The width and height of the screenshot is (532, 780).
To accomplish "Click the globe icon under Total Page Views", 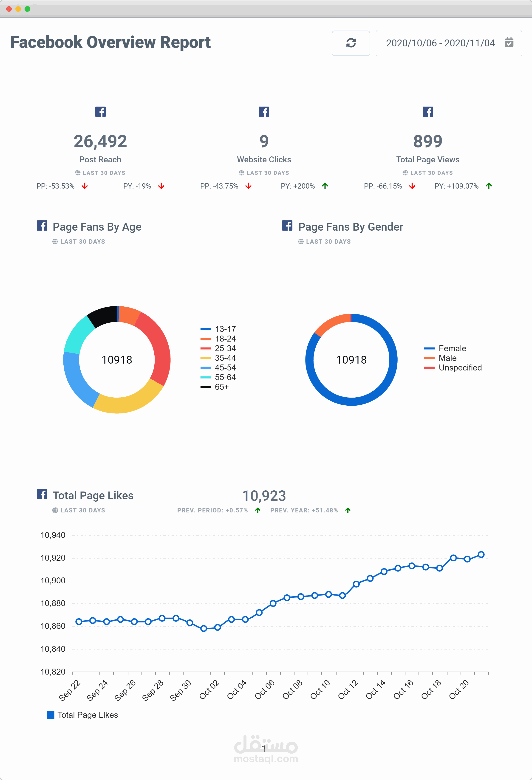I will pyautogui.click(x=405, y=173).
